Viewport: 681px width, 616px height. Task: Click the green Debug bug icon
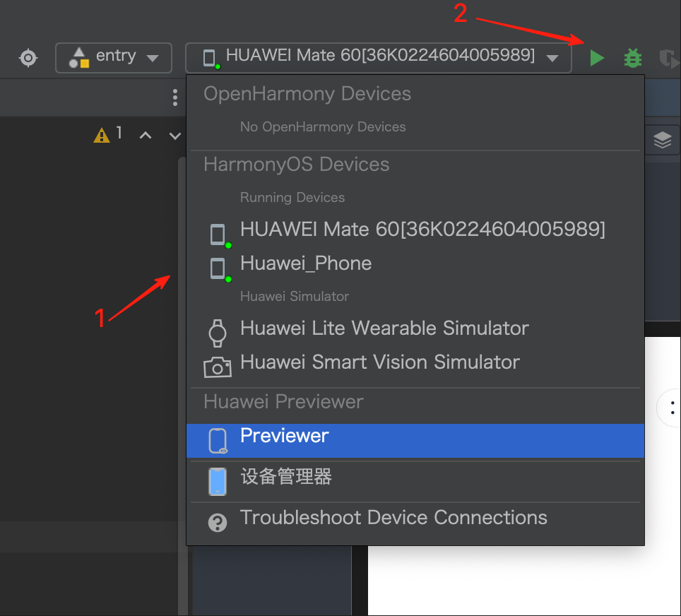(x=633, y=58)
